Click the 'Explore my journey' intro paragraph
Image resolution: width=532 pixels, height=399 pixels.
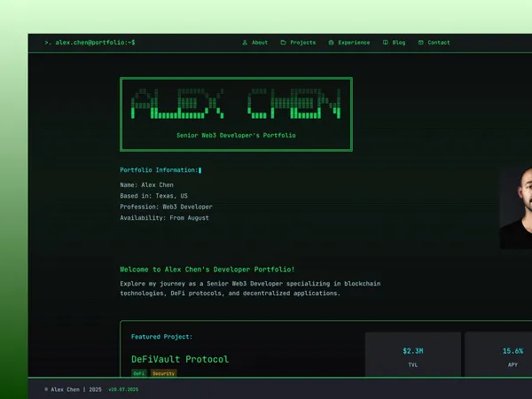tap(250, 288)
